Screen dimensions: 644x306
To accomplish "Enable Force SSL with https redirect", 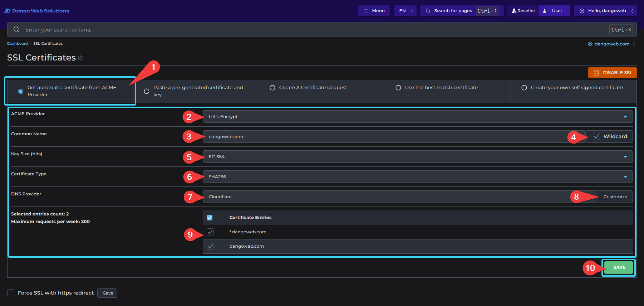I will coord(11,293).
